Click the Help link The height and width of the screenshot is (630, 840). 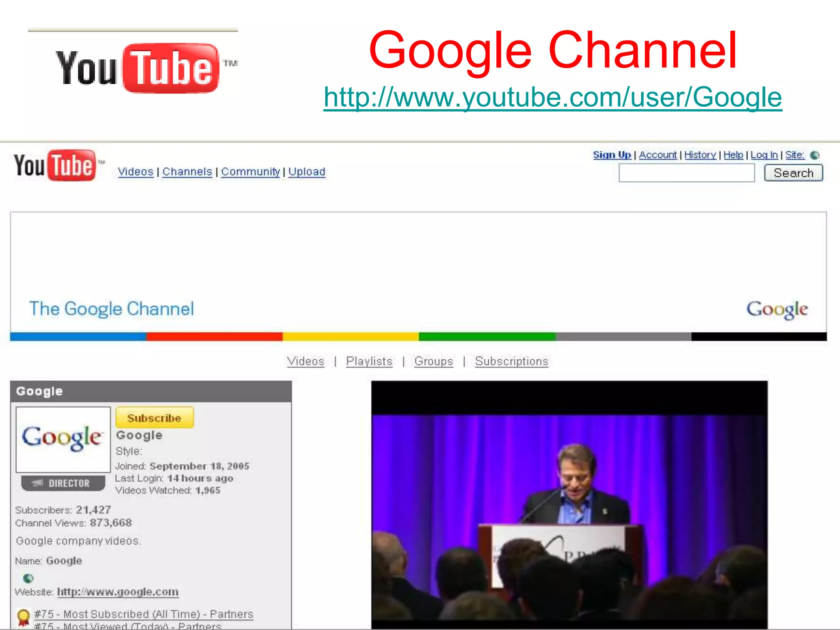(x=733, y=155)
